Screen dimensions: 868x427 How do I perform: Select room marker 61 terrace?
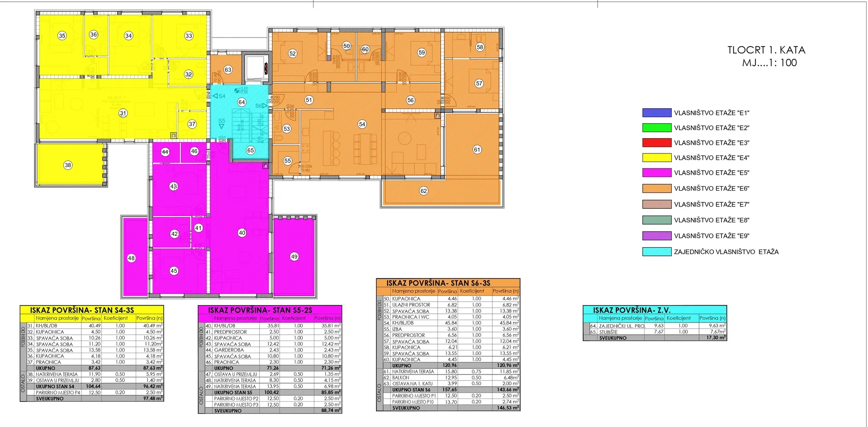click(x=477, y=149)
